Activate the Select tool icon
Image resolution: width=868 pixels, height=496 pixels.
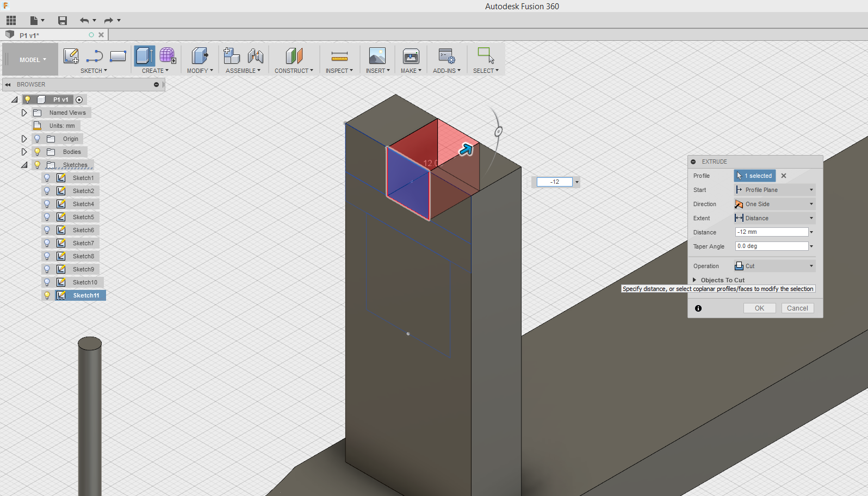pos(486,55)
